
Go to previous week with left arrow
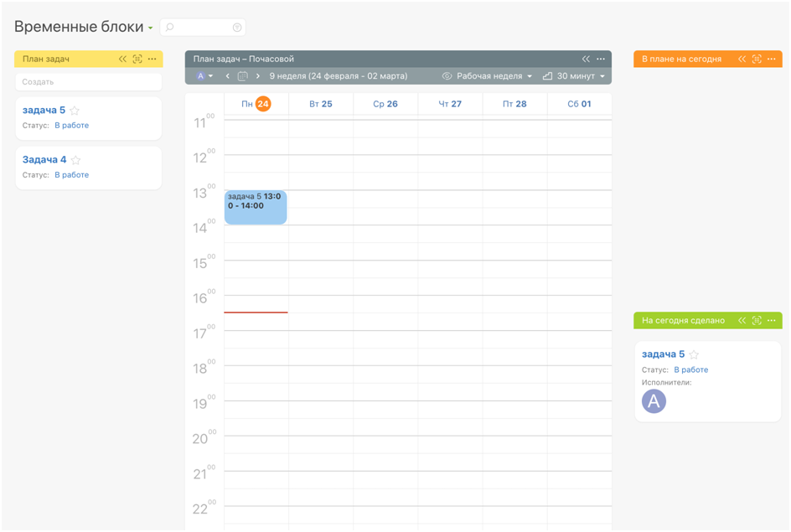click(228, 76)
